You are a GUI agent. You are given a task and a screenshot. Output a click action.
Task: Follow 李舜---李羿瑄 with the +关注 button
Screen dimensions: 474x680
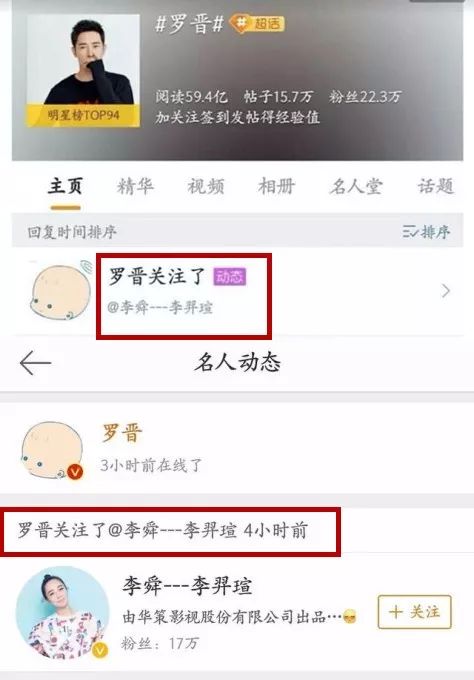point(415,612)
